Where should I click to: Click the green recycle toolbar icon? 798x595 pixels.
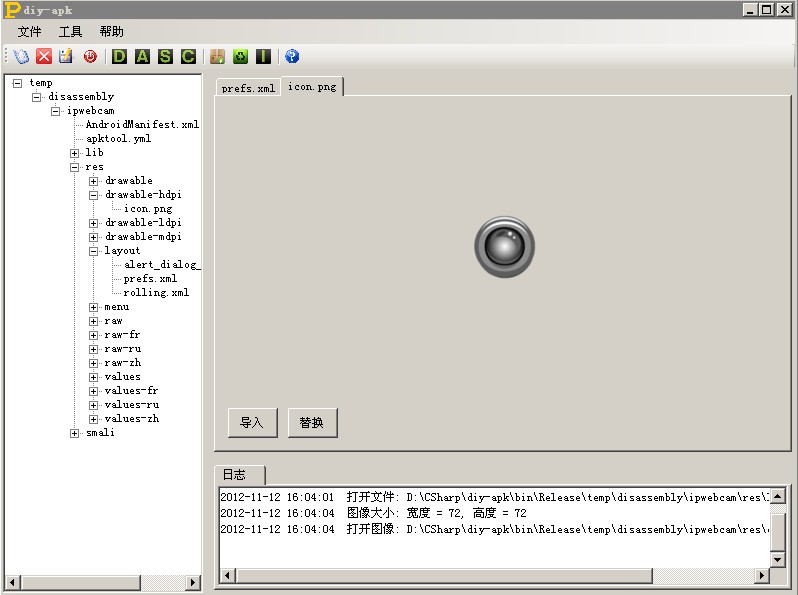click(240, 57)
